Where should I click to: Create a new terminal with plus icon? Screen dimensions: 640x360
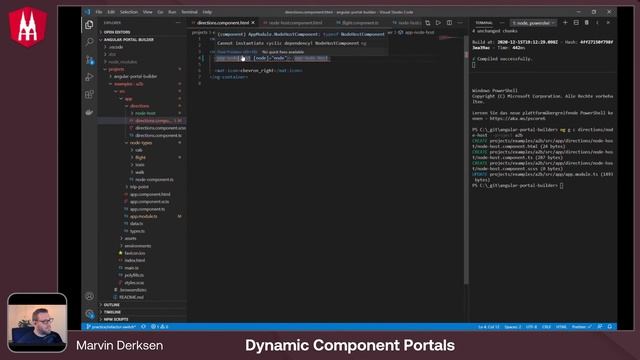click(x=565, y=23)
